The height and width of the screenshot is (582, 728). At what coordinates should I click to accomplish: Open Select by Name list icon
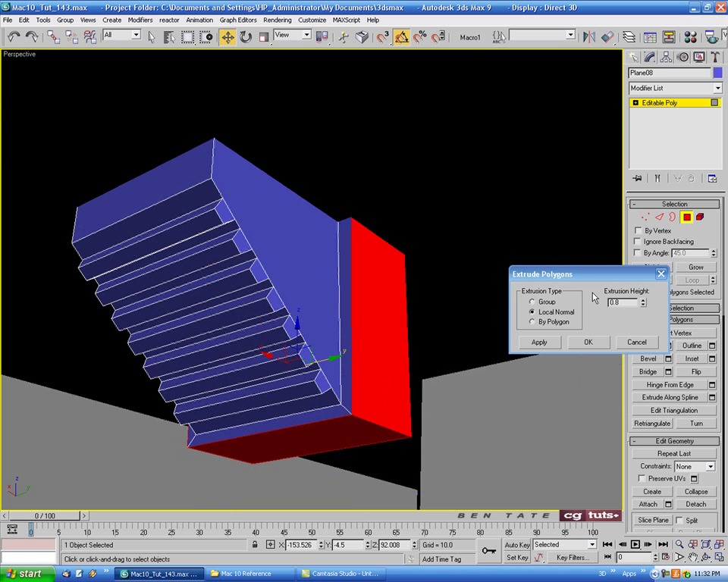pyautogui.click(x=169, y=36)
